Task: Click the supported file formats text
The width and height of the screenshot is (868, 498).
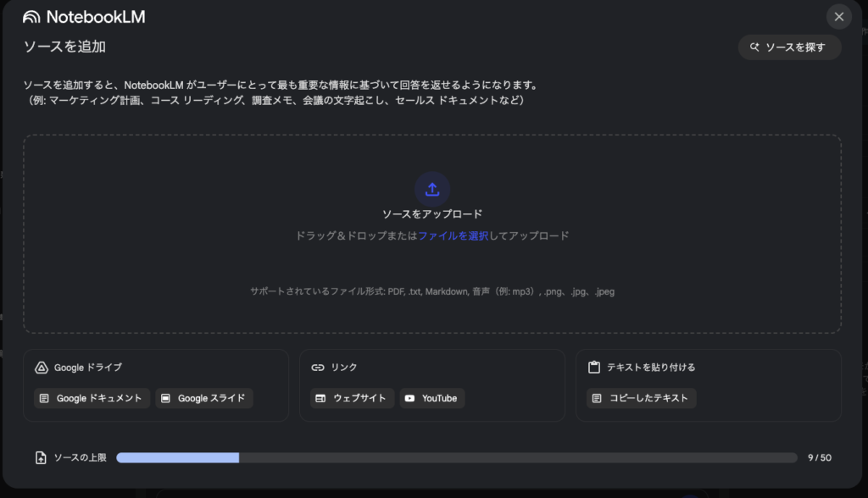Action: [432, 291]
